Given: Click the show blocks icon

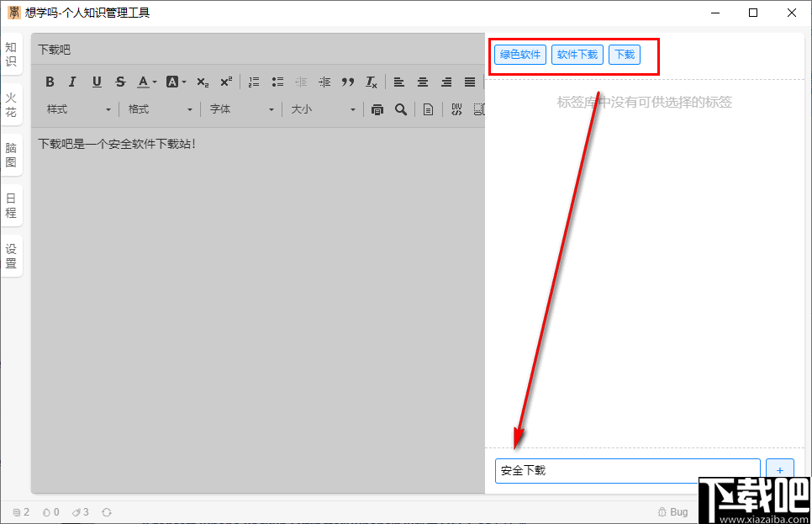Looking at the screenshot, I should coord(479,109).
